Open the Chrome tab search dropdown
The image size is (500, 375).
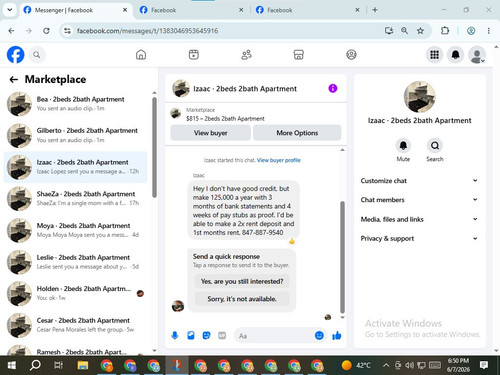[10, 10]
